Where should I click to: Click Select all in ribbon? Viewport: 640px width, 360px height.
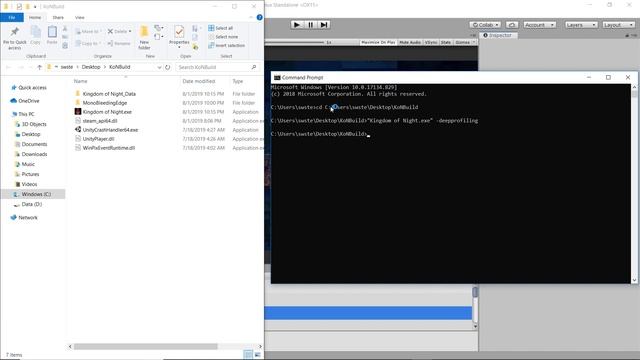(220, 28)
